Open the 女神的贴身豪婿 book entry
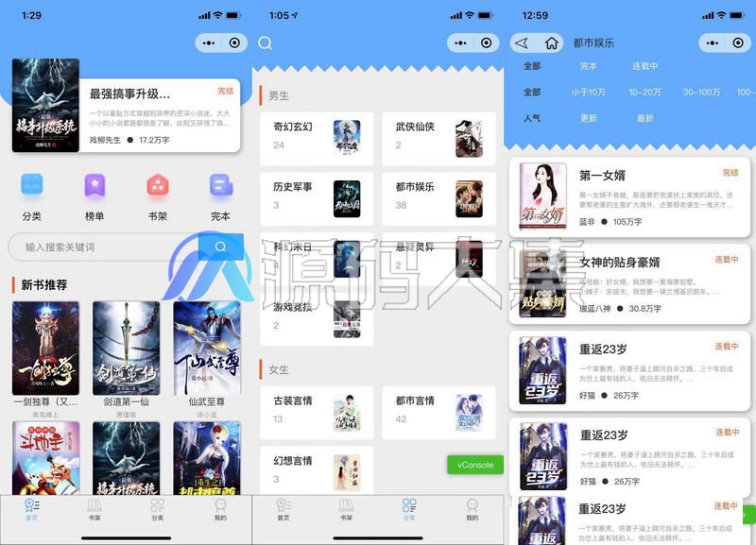 point(629,284)
